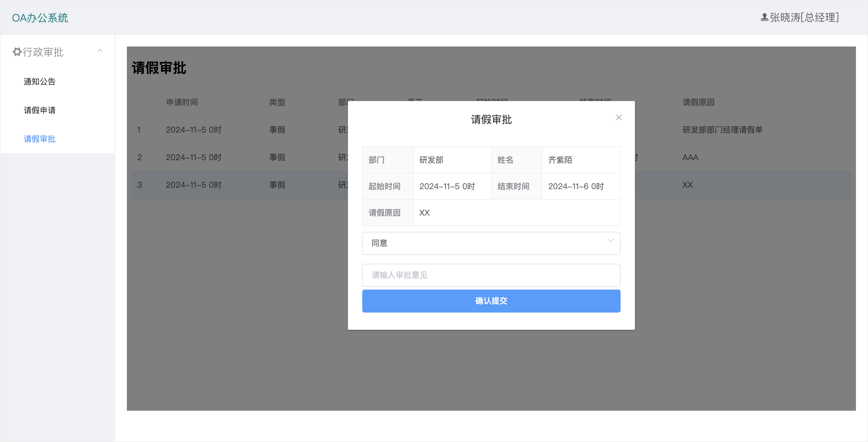Click the 张晓涛[总经理] user label
This screenshot has height=442, width=868.
pyautogui.click(x=804, y=17)
